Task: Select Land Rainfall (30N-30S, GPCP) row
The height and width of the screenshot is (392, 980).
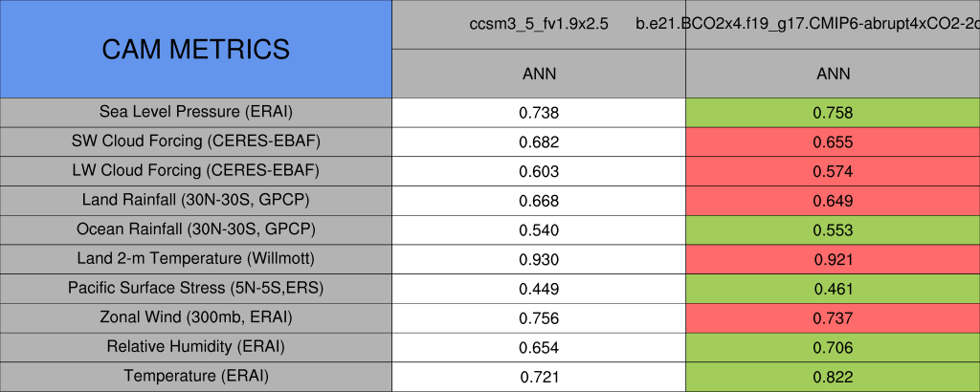Action: [x=195, y=200]
